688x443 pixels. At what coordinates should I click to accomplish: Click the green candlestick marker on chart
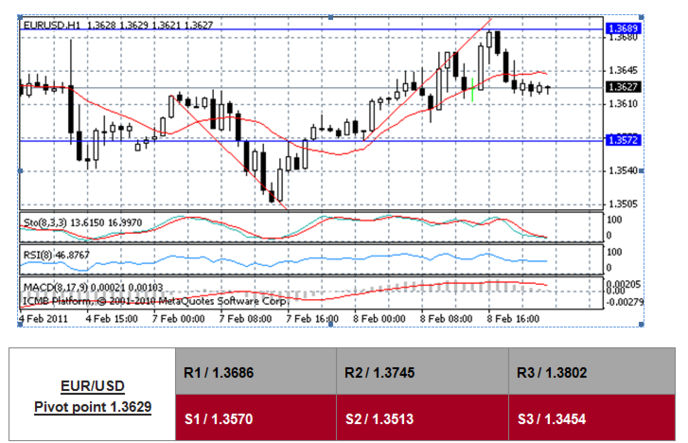click(x=472, y=91)
